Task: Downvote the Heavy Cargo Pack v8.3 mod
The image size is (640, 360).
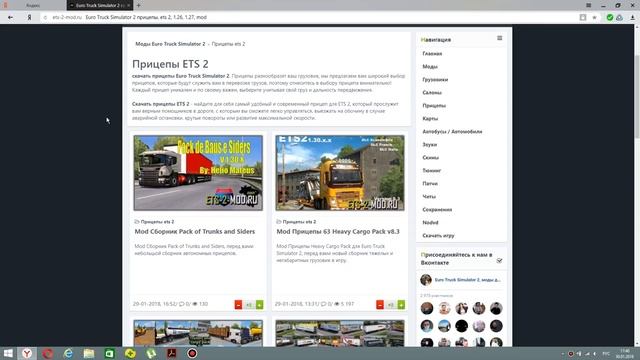Action: pos(380,304)
